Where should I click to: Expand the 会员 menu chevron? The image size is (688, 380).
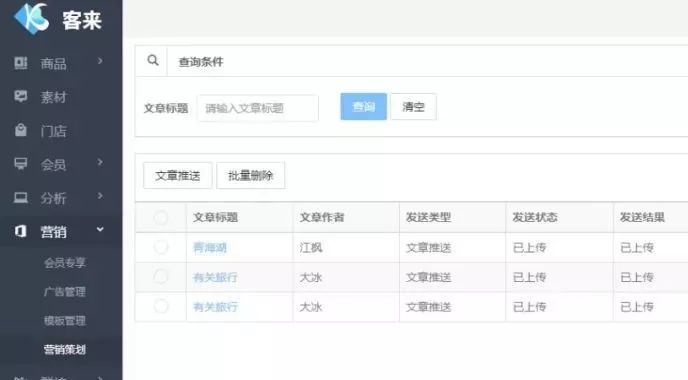[x=100, y=162]
